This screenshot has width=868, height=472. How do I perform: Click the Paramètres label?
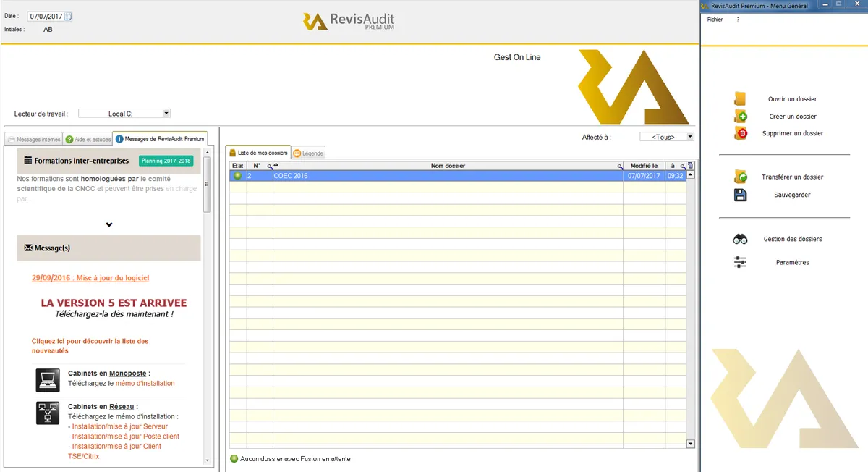click(x=792, y=263)
